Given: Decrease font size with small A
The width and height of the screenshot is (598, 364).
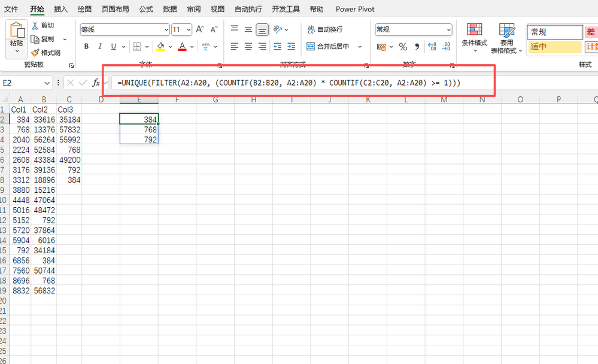Looking at the screenshot, I should pos(214,29).
